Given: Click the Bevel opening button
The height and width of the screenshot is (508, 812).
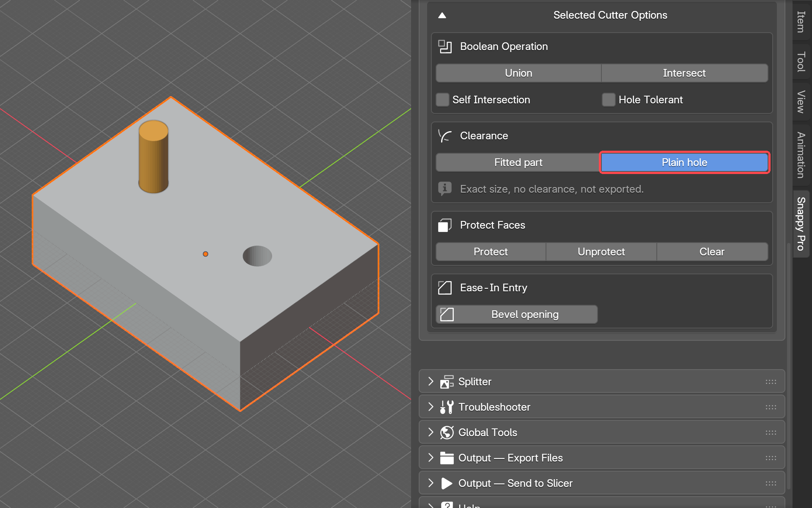Looking at the screenshot, I should pos(517,315).
